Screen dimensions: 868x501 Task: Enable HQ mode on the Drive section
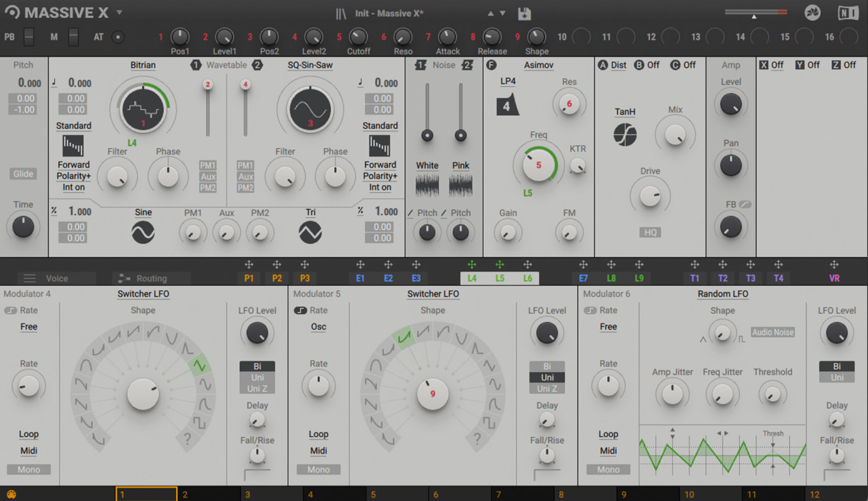pyautogui.click(x=650, y=232)
